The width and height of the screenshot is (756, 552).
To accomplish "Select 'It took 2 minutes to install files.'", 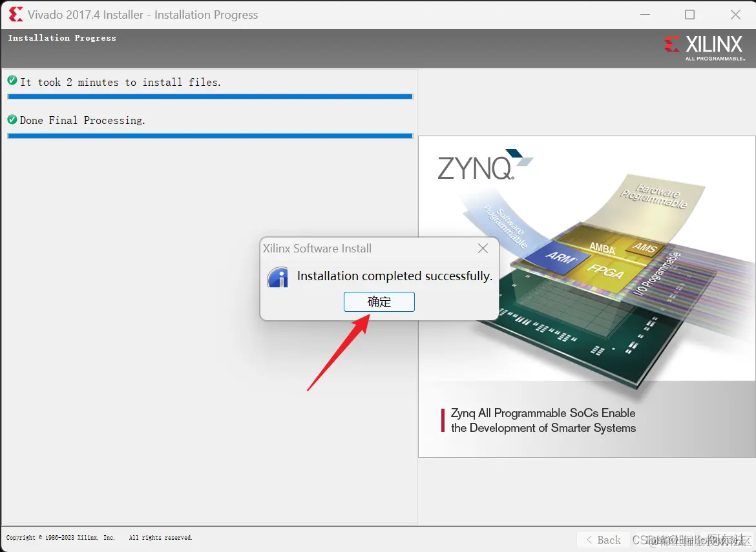I will click(120, 83).
